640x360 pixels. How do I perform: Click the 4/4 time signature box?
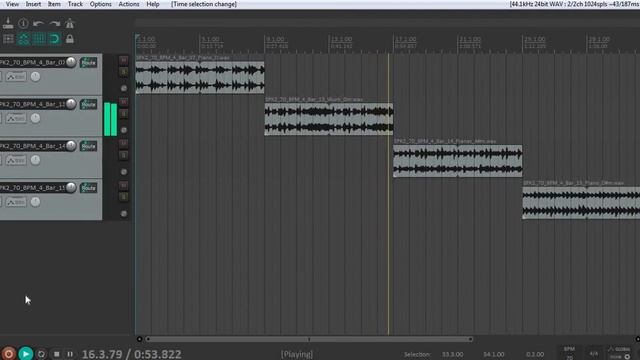click(593, 353)
